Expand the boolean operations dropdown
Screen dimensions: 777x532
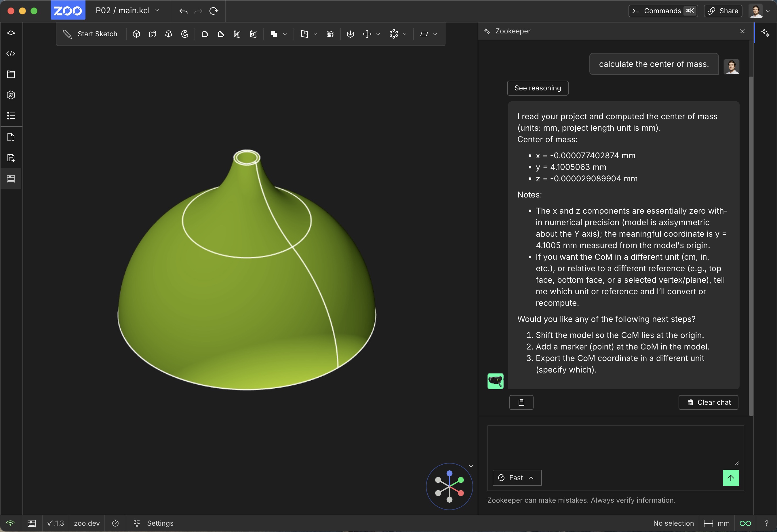(x=285, y=34)
